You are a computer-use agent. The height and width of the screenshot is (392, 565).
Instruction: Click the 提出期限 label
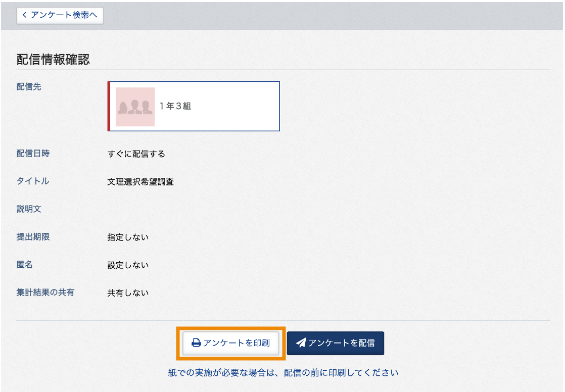click(x=33, y=237)
